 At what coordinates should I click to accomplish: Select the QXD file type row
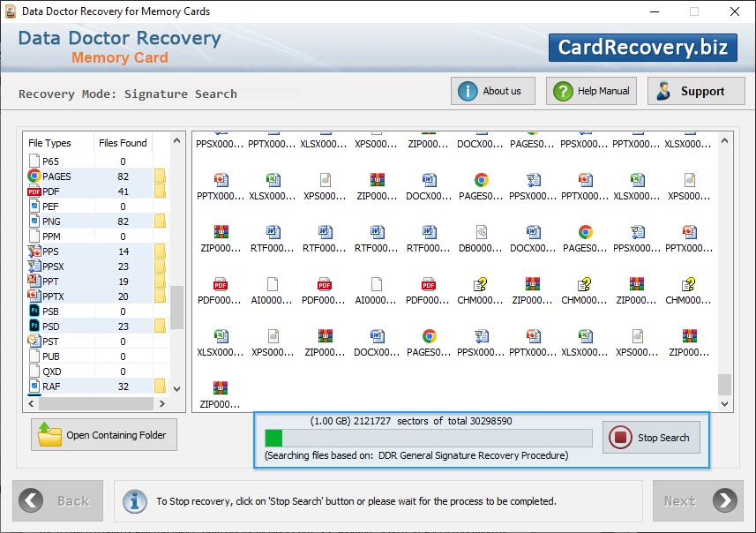tap(96, 372)
